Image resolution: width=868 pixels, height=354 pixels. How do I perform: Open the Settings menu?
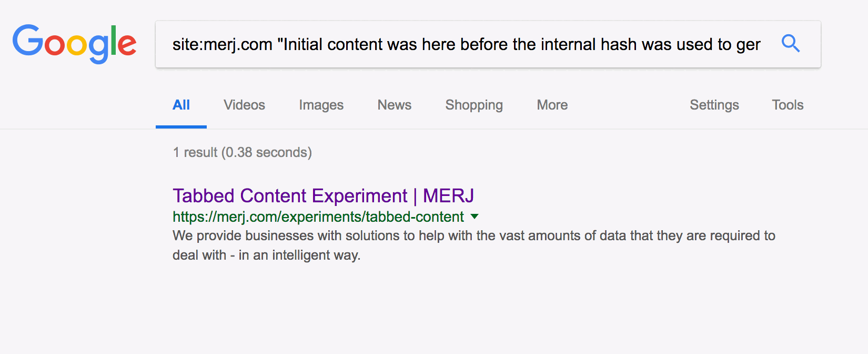(714, 105)
